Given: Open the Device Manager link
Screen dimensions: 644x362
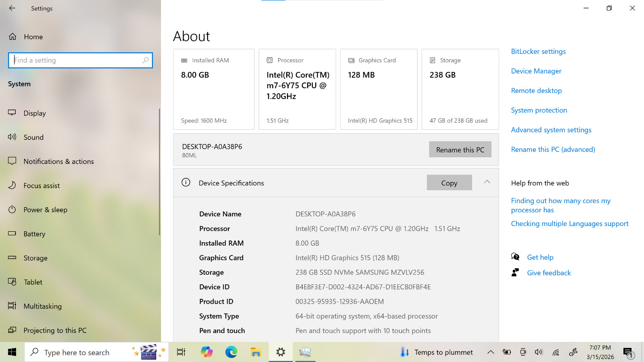Looking at the screenshot, I should [536, 71].
